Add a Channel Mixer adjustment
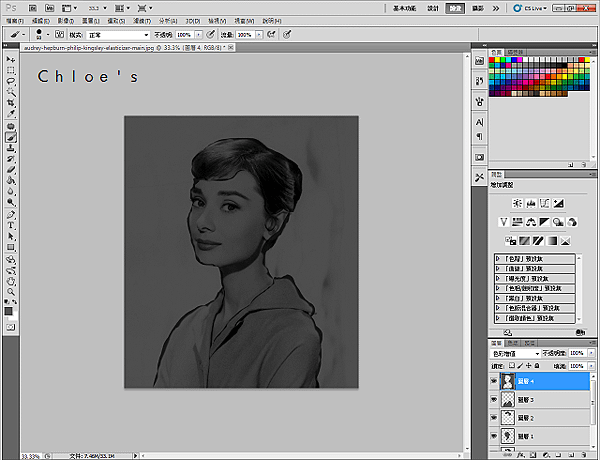The image size is (600, 460). tap(572, 222)
